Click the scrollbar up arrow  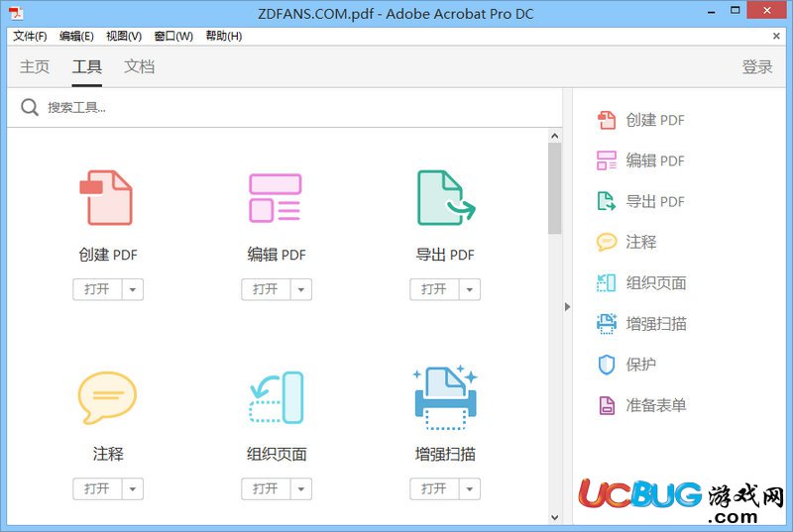click(554, 136)
